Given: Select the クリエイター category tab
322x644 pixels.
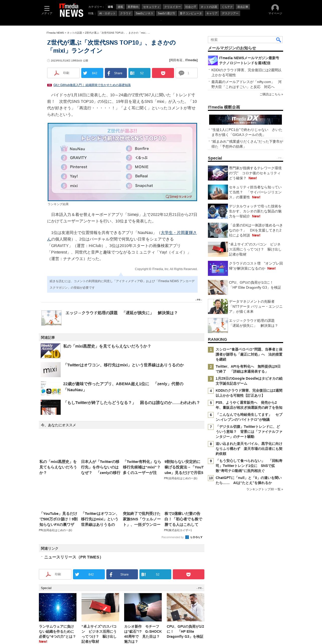Looking at the screenshot, I should click(x=172, y=7).
